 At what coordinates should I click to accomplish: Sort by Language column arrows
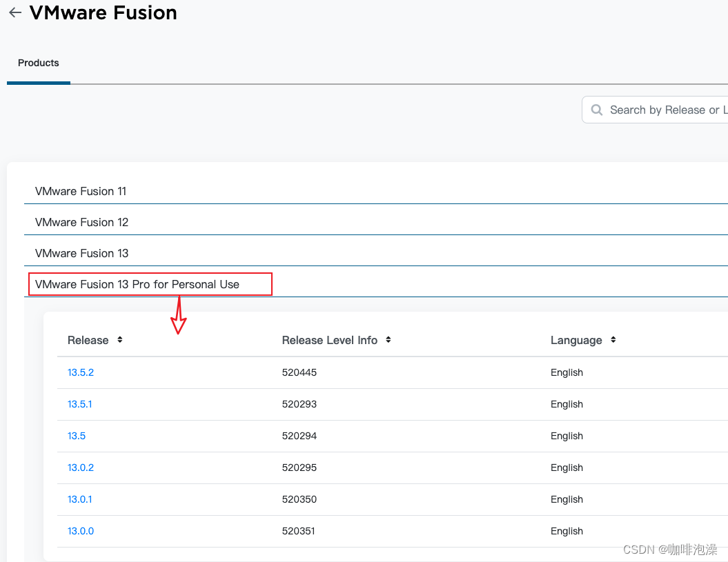point(613,340)
